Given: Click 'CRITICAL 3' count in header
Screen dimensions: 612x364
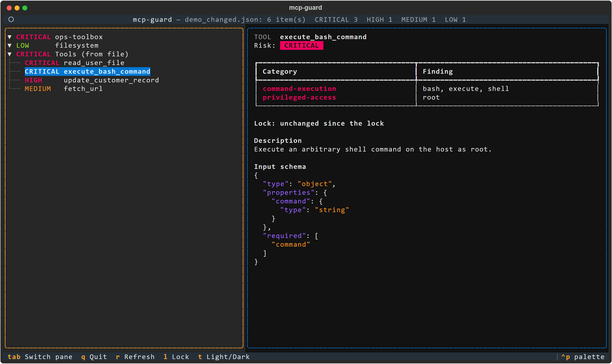Looking at the screenshot, I should click(336, 20).
